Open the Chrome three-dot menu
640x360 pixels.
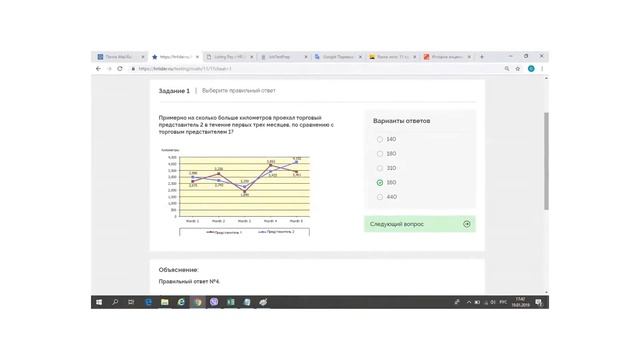pyautogui.click(x=542, y=69)
